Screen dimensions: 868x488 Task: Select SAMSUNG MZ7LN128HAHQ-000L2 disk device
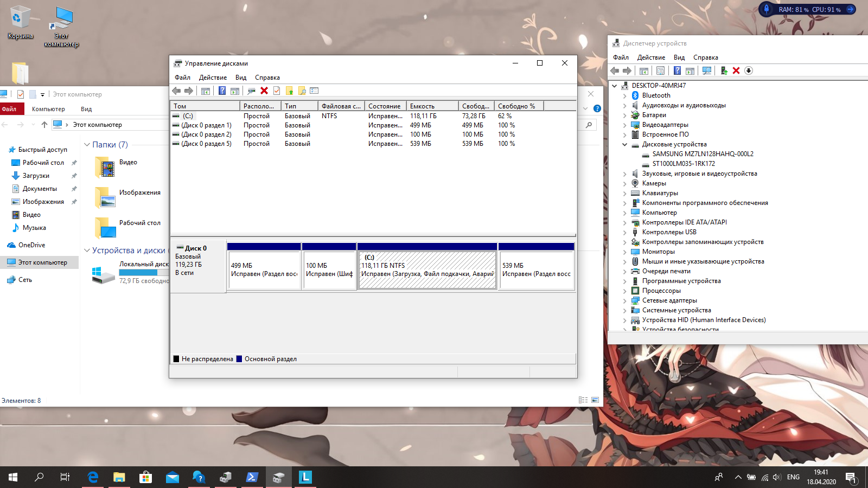point(703,154)
